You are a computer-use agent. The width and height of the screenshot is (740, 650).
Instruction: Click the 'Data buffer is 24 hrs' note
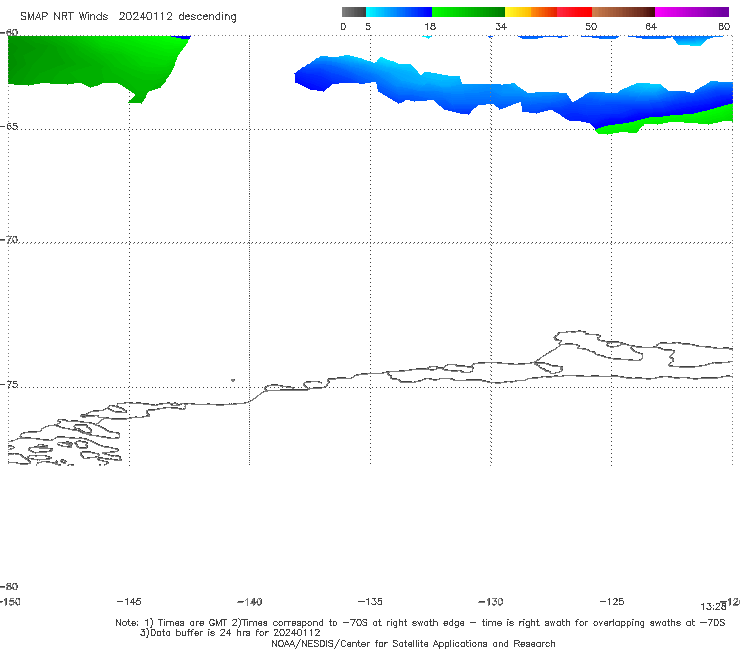[230, 633]
